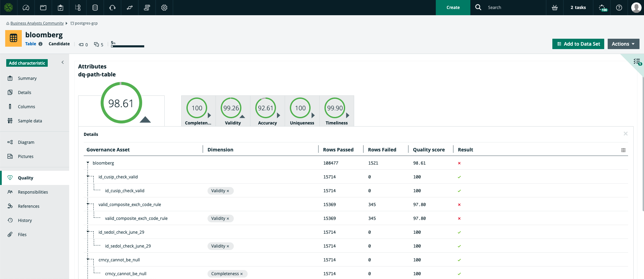Open the 2 tasks button
644x279 pixels.
click(x=578, y=8)
